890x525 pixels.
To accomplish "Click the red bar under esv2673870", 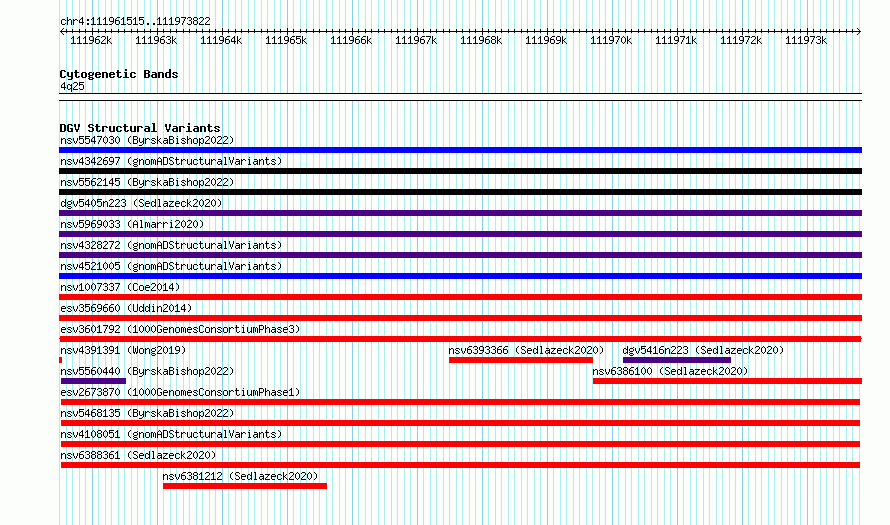I will point(460,402).
